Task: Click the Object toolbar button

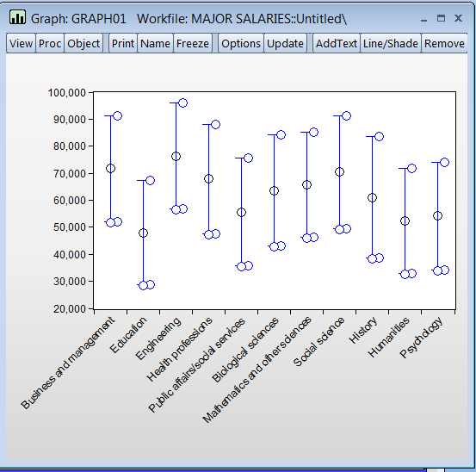Action: pyautogui.click(x=83, y=43)
